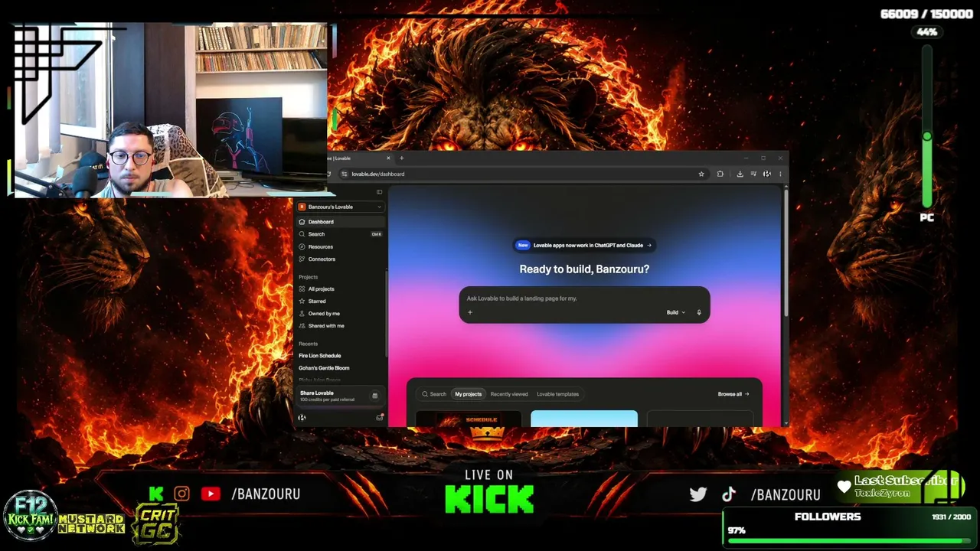Add attachment with plus icon in prompt box
The image size is (980, 551).
point(470,312)
